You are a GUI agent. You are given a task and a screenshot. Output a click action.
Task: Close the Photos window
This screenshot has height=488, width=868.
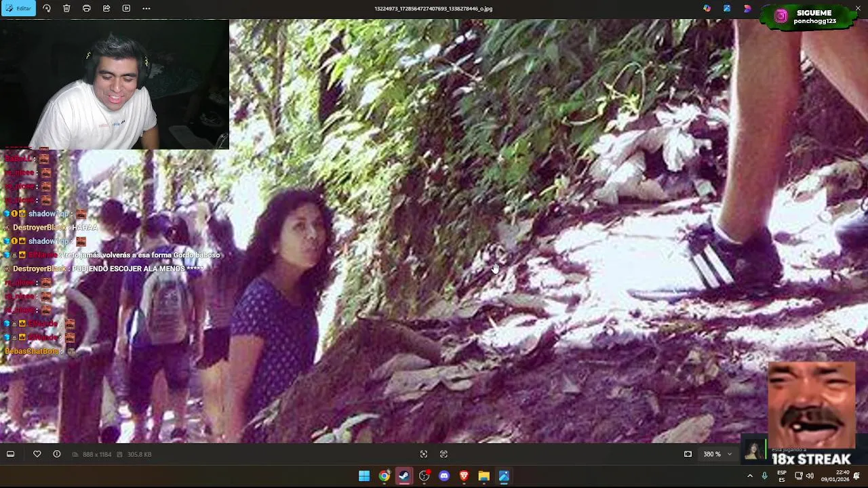point(858,8)
